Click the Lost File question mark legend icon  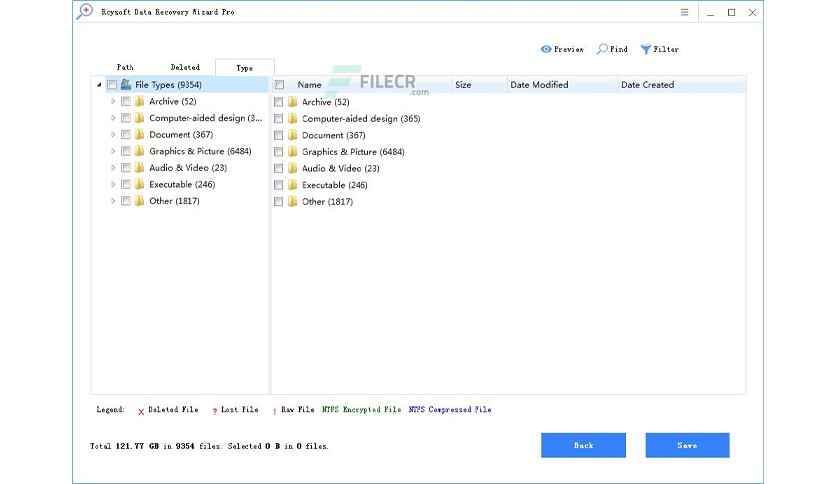(215, 411)
